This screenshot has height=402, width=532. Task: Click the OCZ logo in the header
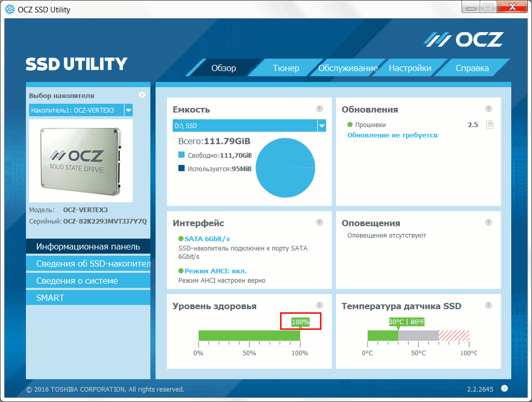coord(463,40)
